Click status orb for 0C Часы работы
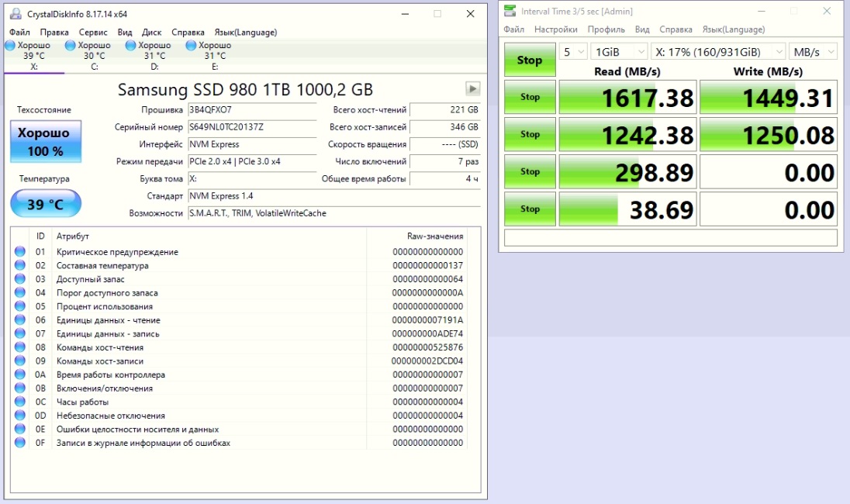850x504 pixels. [20, 402]
